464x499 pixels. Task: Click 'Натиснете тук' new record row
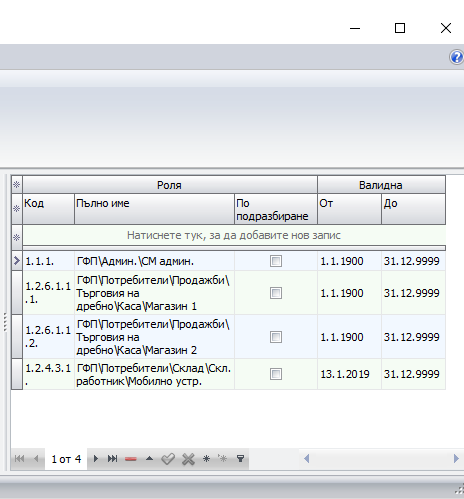pyautogui.click(x=234, y=235)
